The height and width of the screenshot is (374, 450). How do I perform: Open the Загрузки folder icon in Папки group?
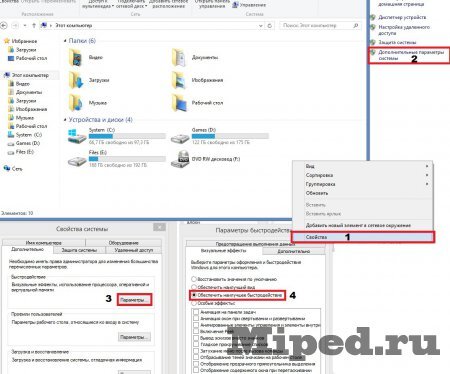point(76,80)
